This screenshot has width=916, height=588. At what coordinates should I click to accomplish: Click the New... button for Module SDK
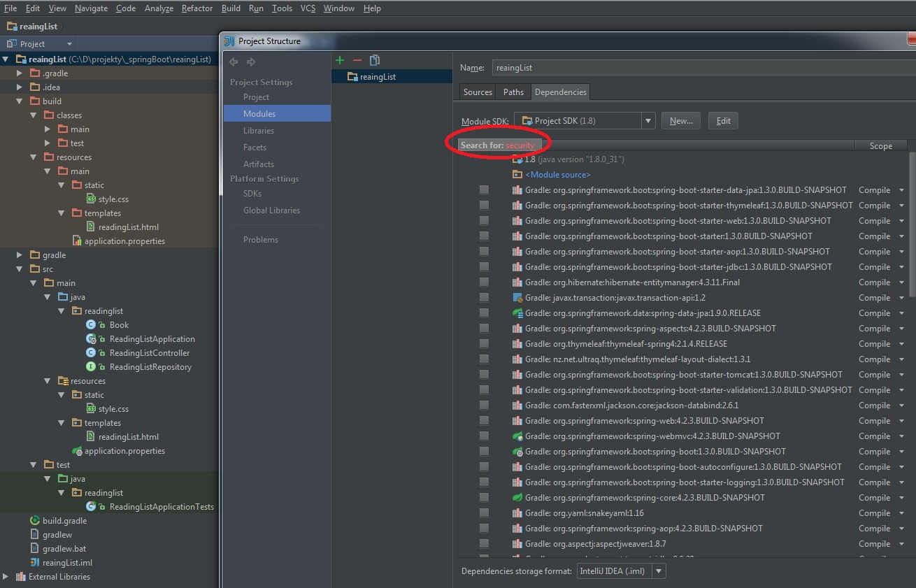[x=681, y=121]
